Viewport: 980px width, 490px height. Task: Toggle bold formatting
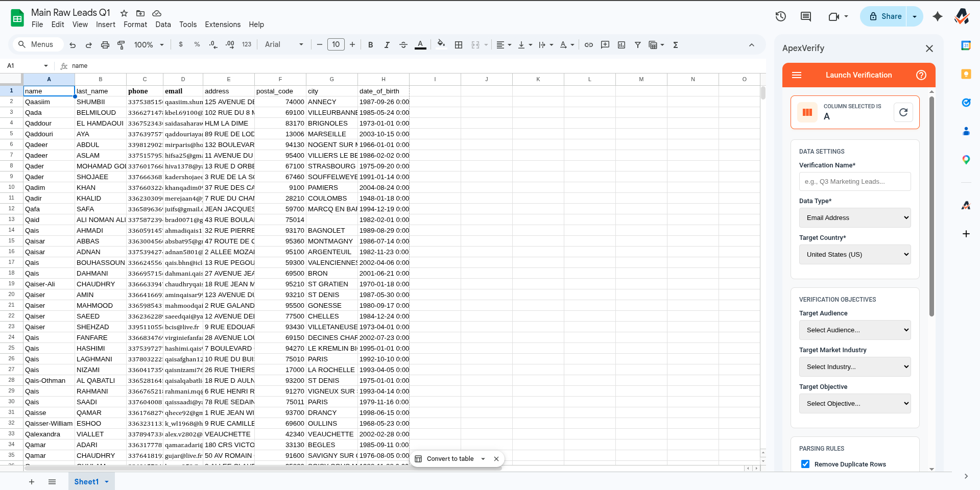pos(371,45)
